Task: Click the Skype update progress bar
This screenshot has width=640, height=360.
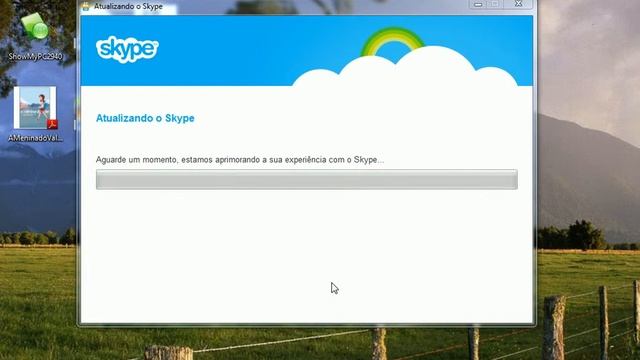Action: pos(307,180)
